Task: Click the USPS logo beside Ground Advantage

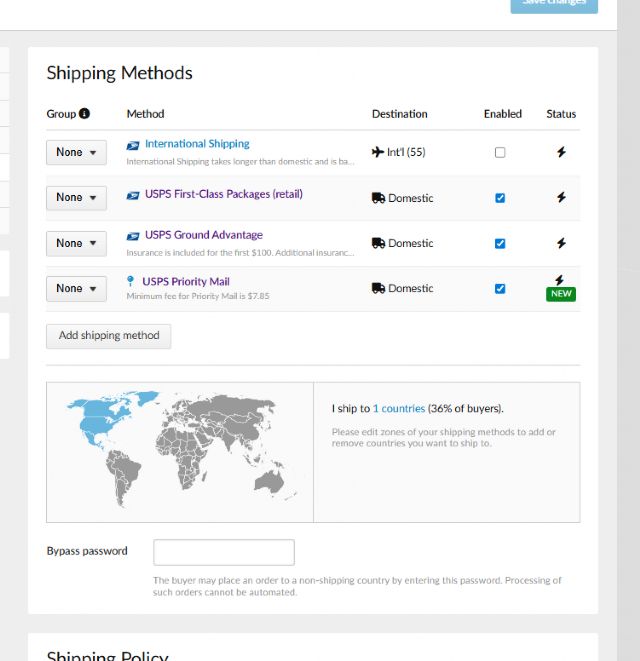Action: pyautogui.click(x=133, y=236)
